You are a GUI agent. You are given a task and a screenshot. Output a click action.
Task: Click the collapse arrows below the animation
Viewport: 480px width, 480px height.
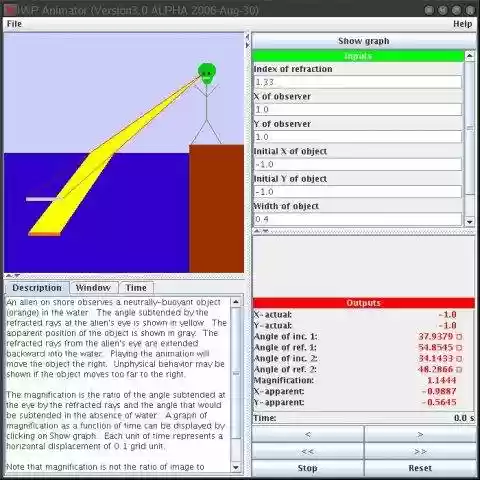pos(13,276)
